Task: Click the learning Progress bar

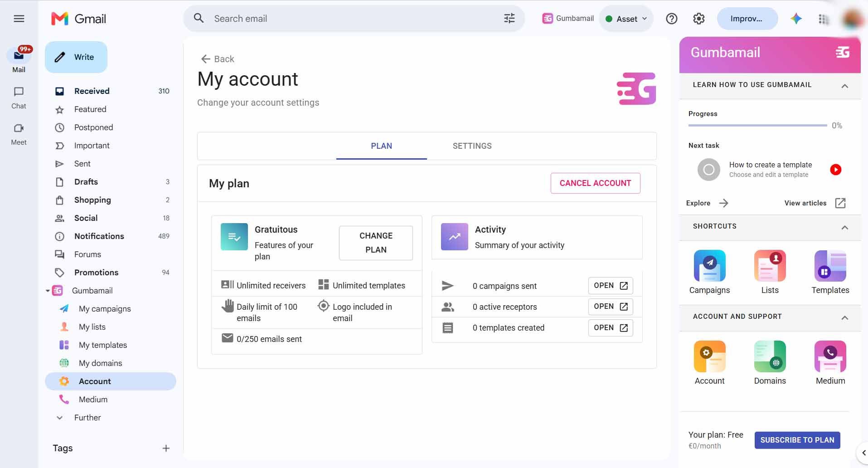Action: [757, 126]
